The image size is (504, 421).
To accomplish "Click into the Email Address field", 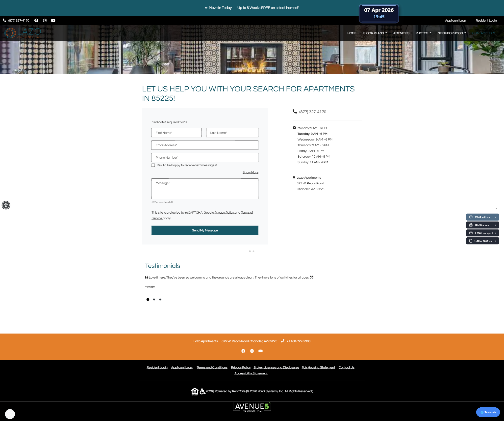I will pyautogui.click(x=205, y=145).
